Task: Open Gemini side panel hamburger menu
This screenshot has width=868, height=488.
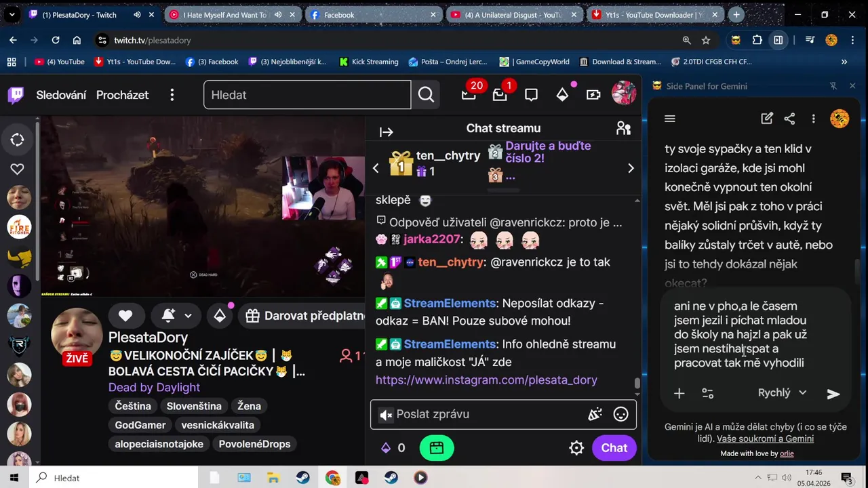Action: (x=670, y=119)
